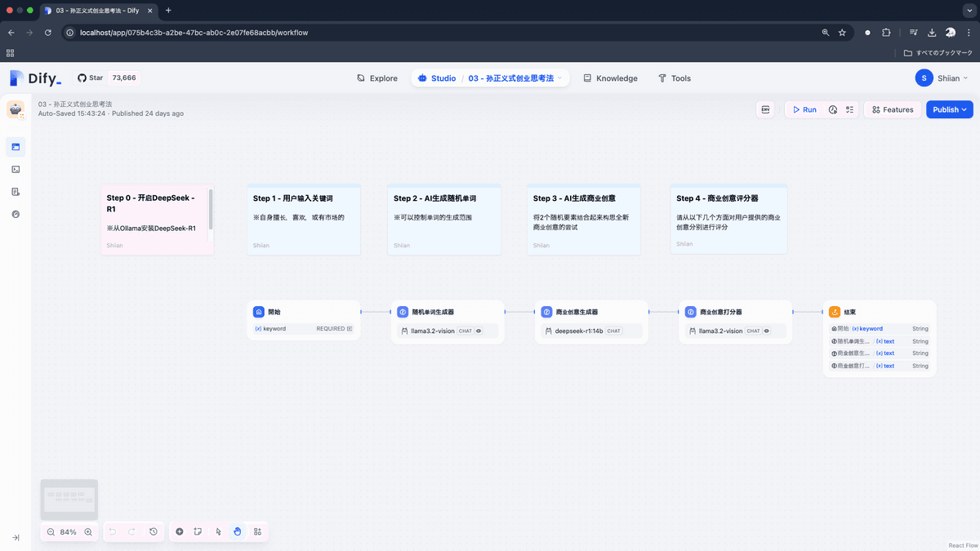Viewport: 980px width, 551px height.
Task: Click zoom in magnifier next to 84%
Action: [88, 531]
